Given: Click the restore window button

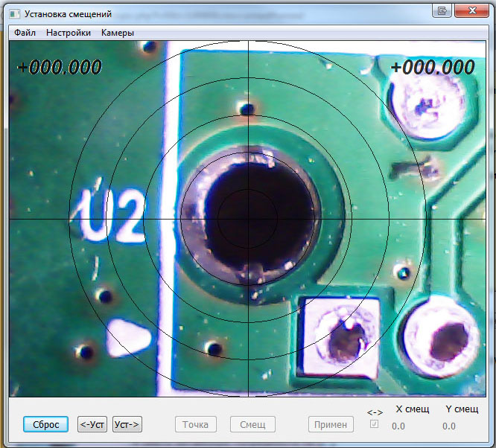Looking at the screenshot, I should 442,11.
